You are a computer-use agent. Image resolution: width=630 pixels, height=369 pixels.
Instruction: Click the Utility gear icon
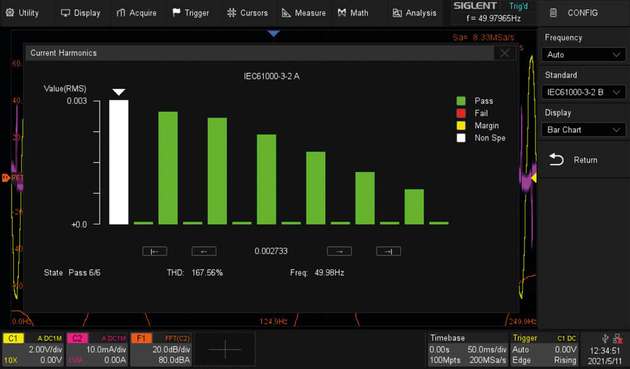coord(10,13)
